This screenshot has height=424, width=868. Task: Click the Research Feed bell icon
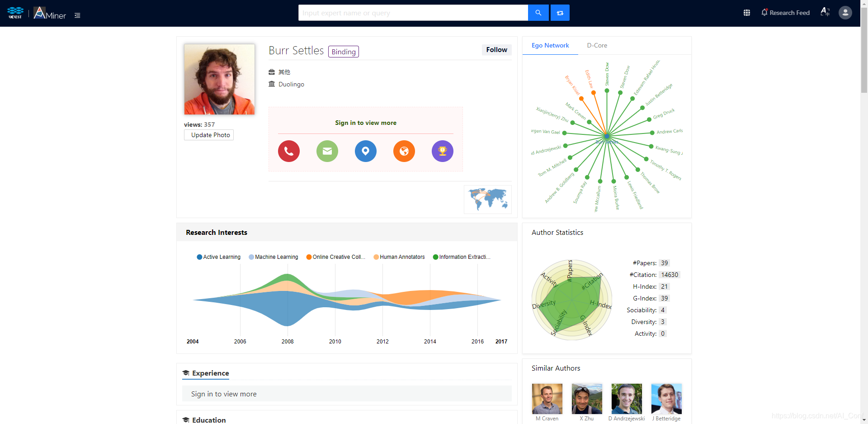coord(764,13)
